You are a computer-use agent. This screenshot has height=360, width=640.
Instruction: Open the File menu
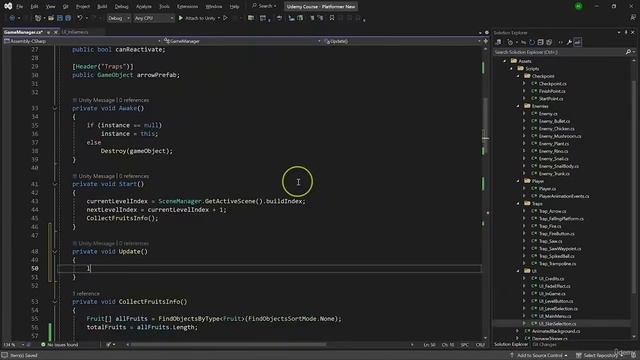(19, 7)
